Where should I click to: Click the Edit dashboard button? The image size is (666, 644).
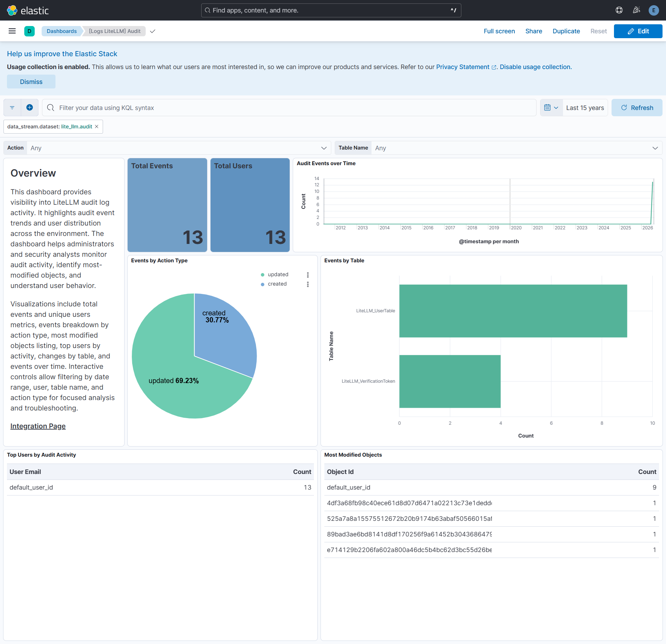pos(638,31)
